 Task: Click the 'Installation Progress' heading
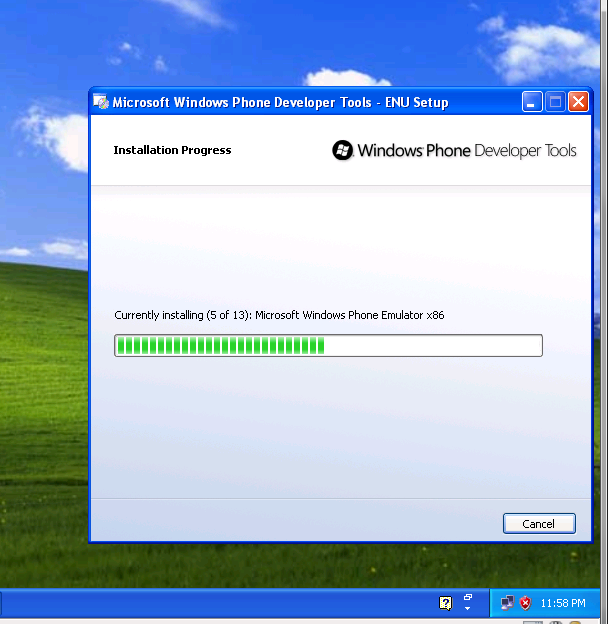pyautogui.click(x=172, y=150)
